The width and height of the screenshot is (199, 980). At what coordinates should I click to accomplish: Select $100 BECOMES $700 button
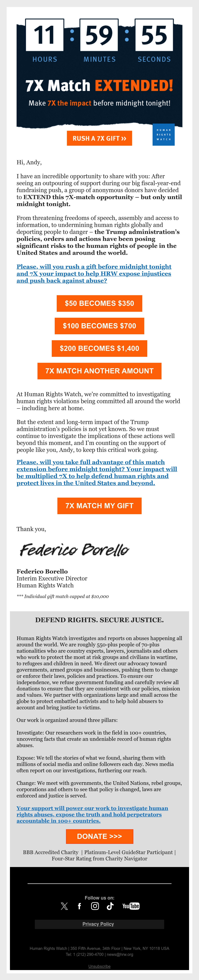click(x=99, y=326)
